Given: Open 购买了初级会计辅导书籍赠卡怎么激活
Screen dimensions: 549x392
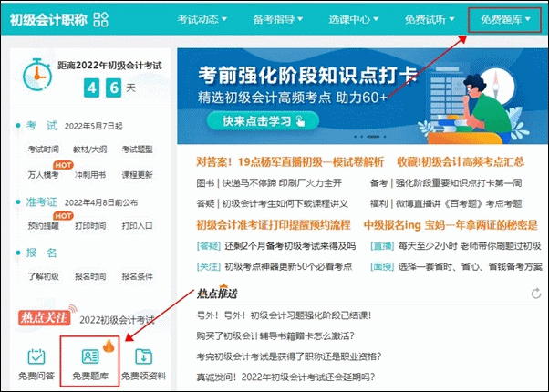Looking at the screenshot, I should pyautogui.click(x=275, y=336).
